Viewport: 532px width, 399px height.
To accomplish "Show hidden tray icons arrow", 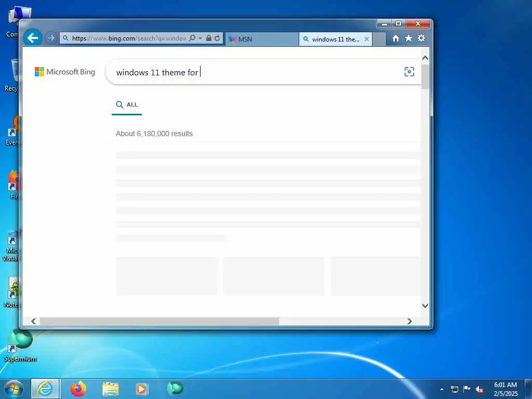I will tap(442, 389).
